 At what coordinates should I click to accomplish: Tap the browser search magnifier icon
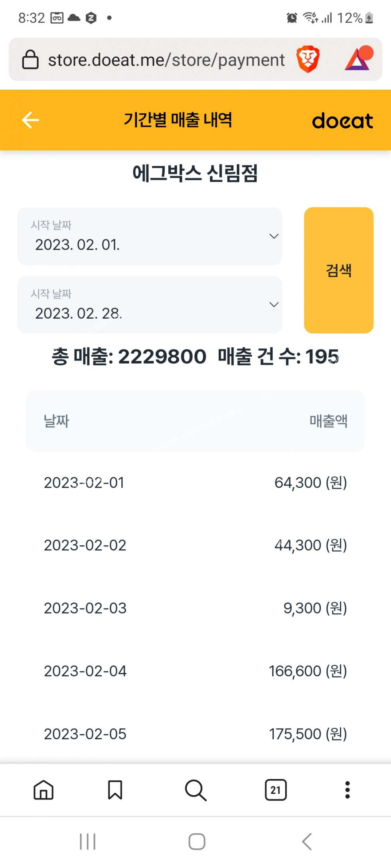coord(195,790)
